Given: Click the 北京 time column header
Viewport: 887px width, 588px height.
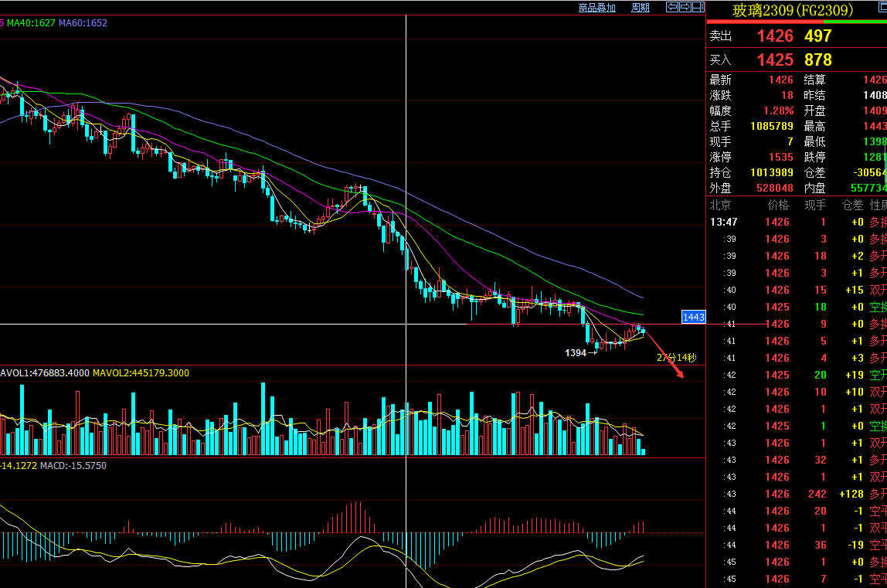Looking at the screenshot, I should (721, 205).
